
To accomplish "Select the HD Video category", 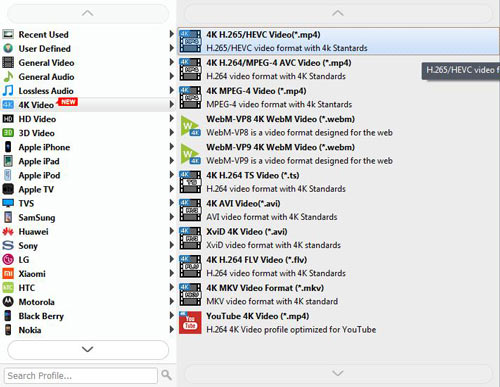I will [x=88, y=119].
